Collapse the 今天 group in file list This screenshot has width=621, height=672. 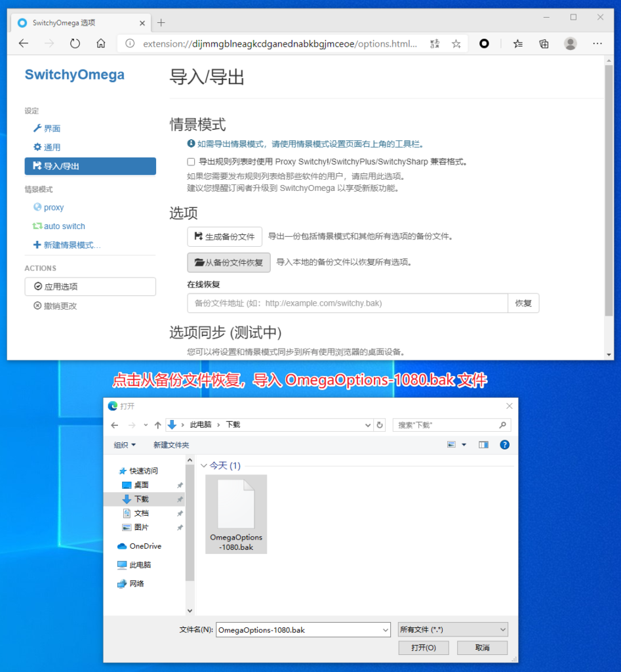point(203,466)
